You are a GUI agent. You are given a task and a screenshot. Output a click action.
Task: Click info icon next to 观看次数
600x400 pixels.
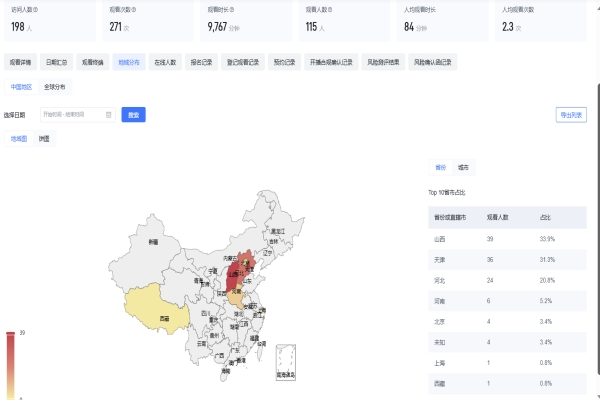[134, 8]
